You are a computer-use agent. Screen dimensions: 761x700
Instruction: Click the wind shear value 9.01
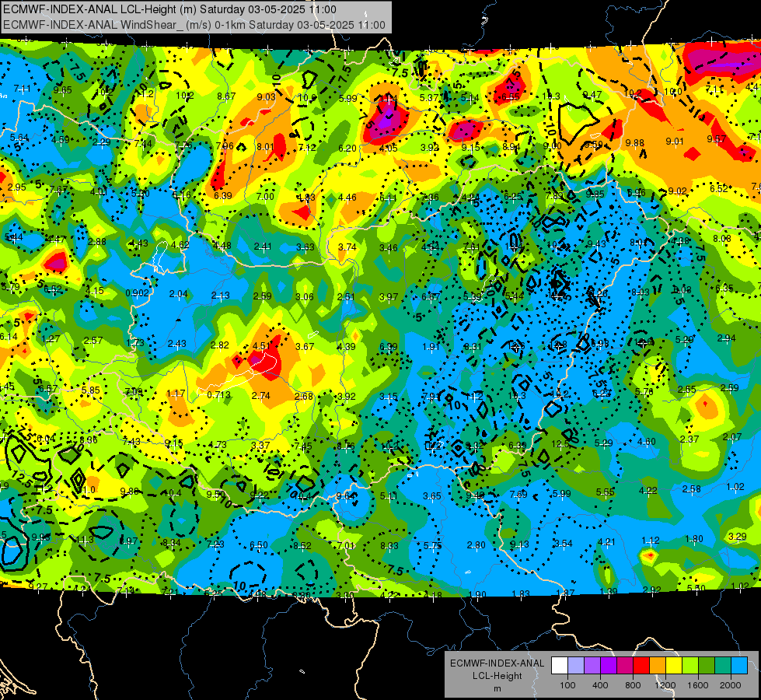[x=675, y=141]
